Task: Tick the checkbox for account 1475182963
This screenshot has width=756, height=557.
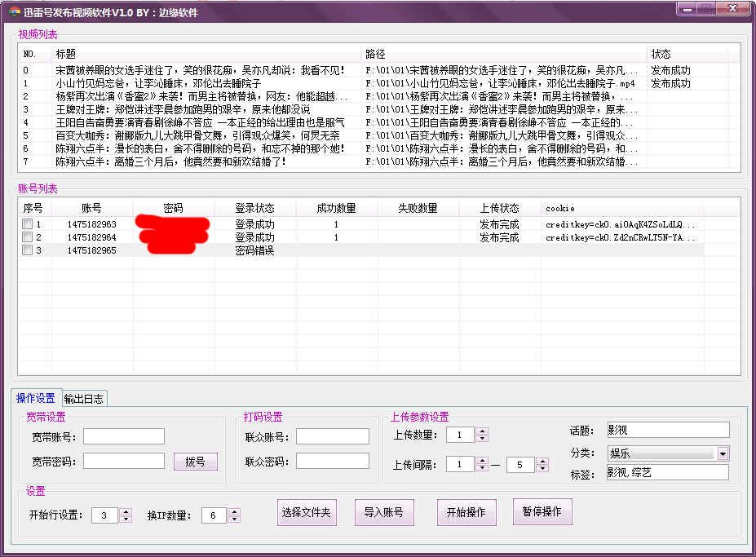Action: coord(28,224)
